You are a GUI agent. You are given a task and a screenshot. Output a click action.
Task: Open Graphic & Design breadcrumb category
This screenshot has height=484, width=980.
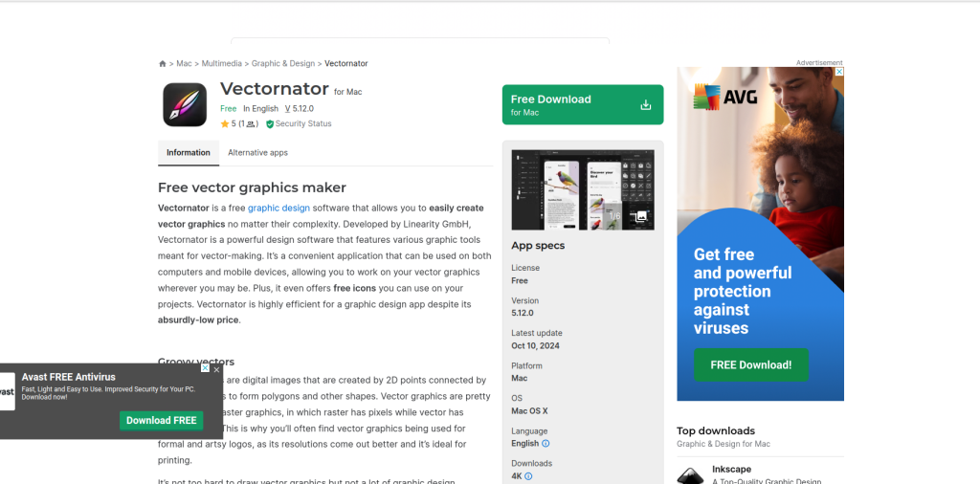282,64
